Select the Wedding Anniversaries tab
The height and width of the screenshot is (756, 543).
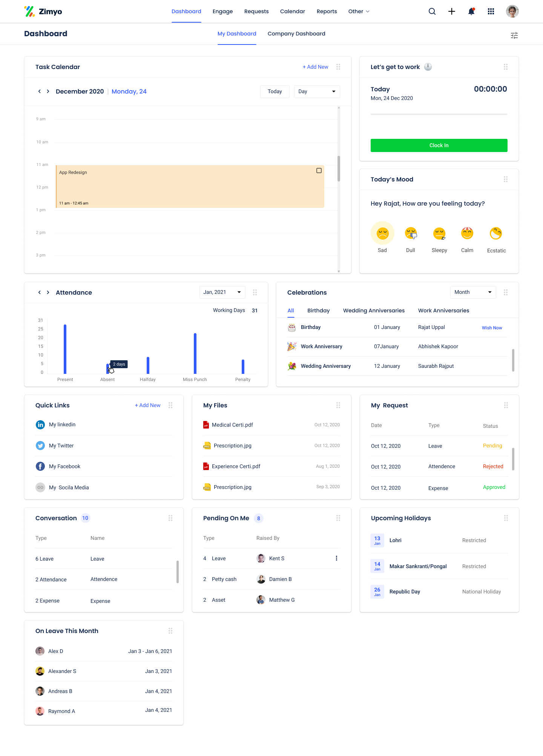coord(374,310)
